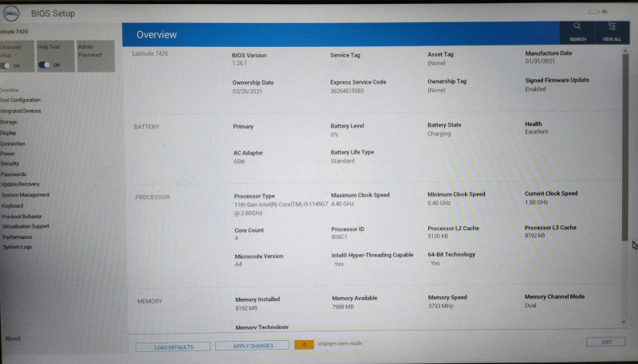Click the Dell logo

[11, 14]
